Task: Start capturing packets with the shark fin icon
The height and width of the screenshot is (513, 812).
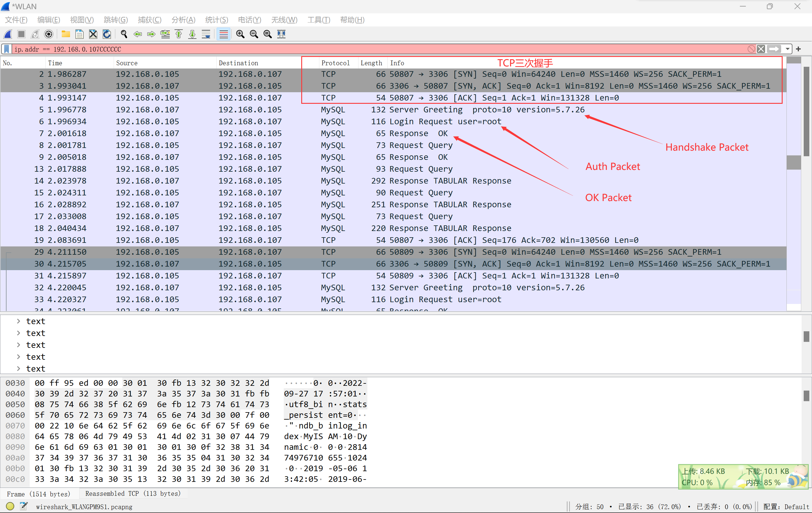Action: 8,34
